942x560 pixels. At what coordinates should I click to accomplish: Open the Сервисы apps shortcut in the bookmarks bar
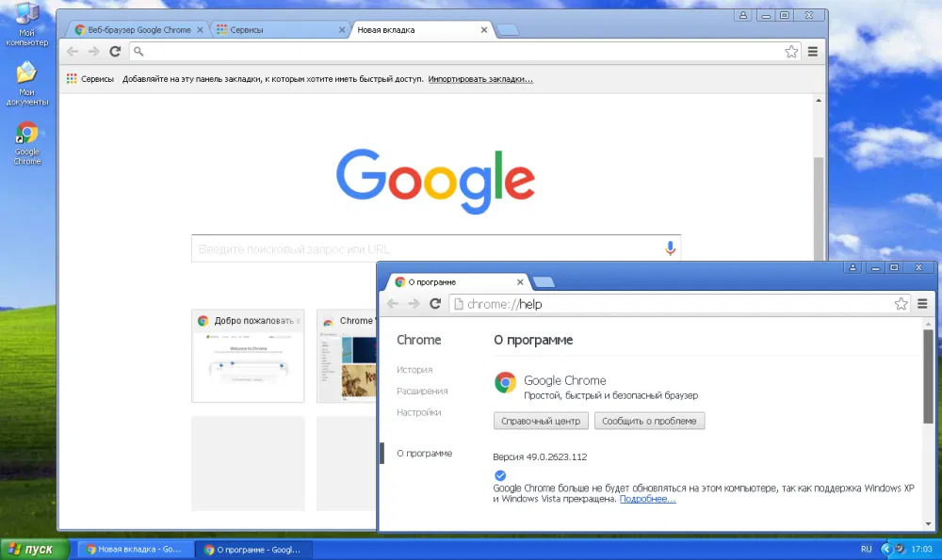pyautogui.click(x=90, y=79)
